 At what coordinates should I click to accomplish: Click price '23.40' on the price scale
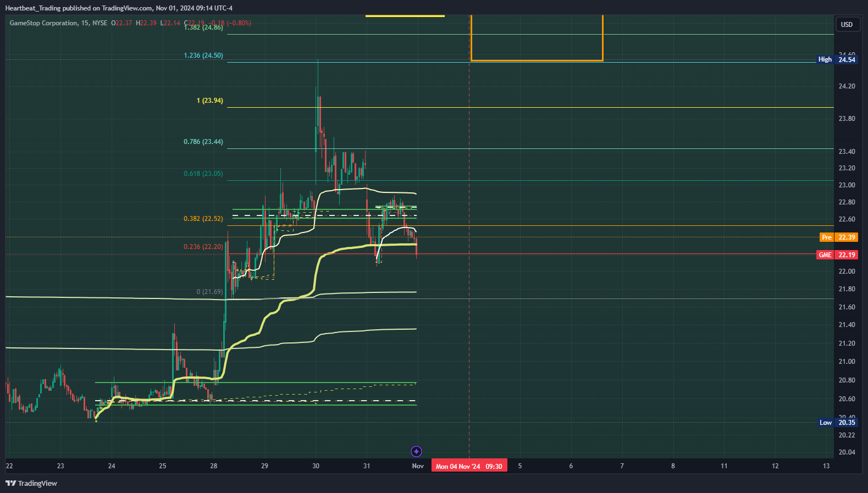coord(847,152)
